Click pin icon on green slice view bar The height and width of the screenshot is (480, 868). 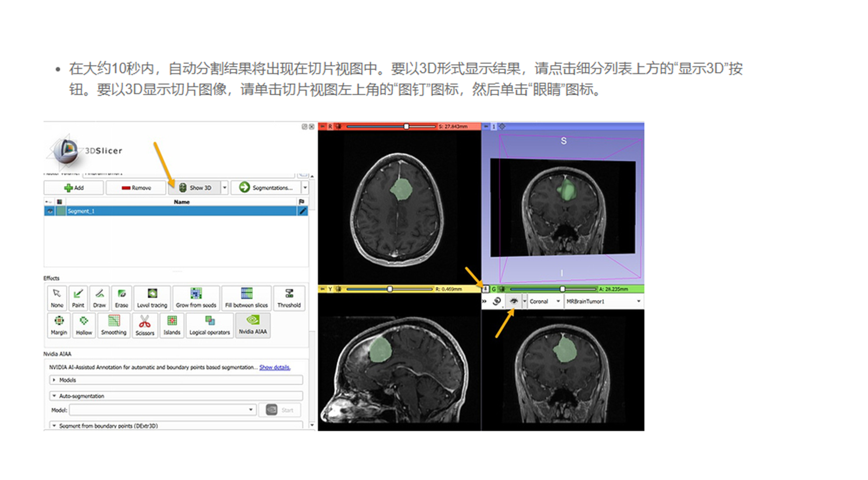(486, 289)
